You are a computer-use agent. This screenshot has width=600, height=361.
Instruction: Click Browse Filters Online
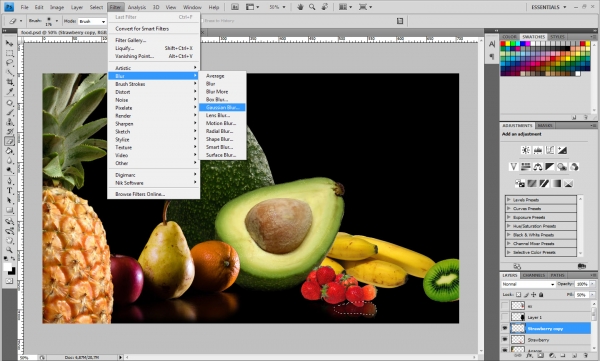[x=154, y=194]
